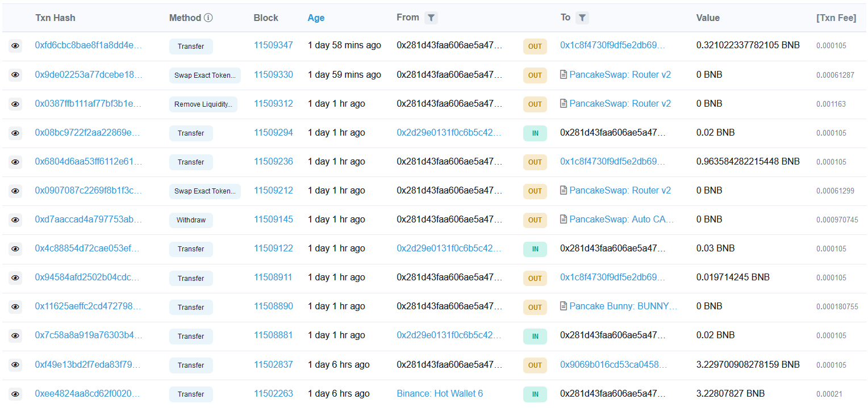
Task: Click the Txn Hash column header
Action: pyautogui.click(x=55, y=18)
